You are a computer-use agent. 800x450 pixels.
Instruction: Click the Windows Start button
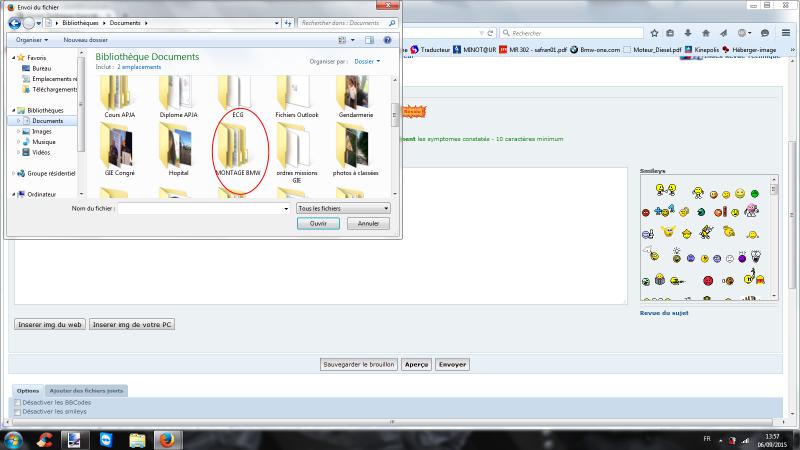pyautogui.click(x=14, y=439)
